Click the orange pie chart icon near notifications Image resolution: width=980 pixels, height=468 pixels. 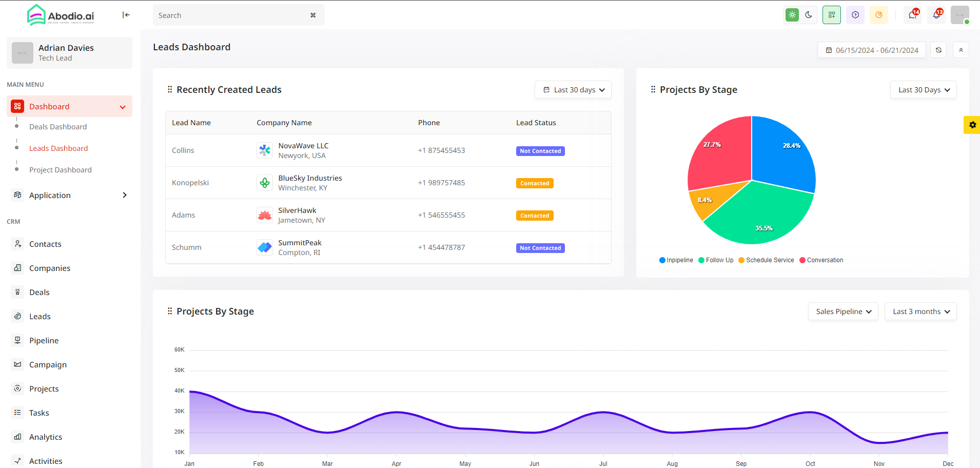coord(879,15)
